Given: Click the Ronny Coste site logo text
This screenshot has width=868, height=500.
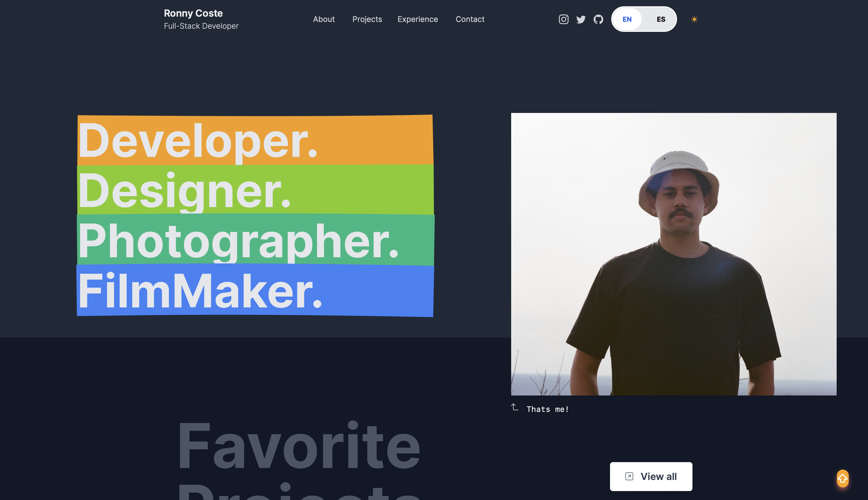Looking at the screenshot, I should (x=193, y=14).
